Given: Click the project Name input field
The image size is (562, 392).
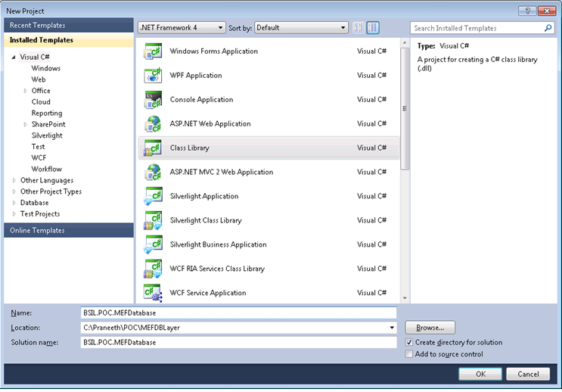Looking at the screenshot, I should click(238, 313).
